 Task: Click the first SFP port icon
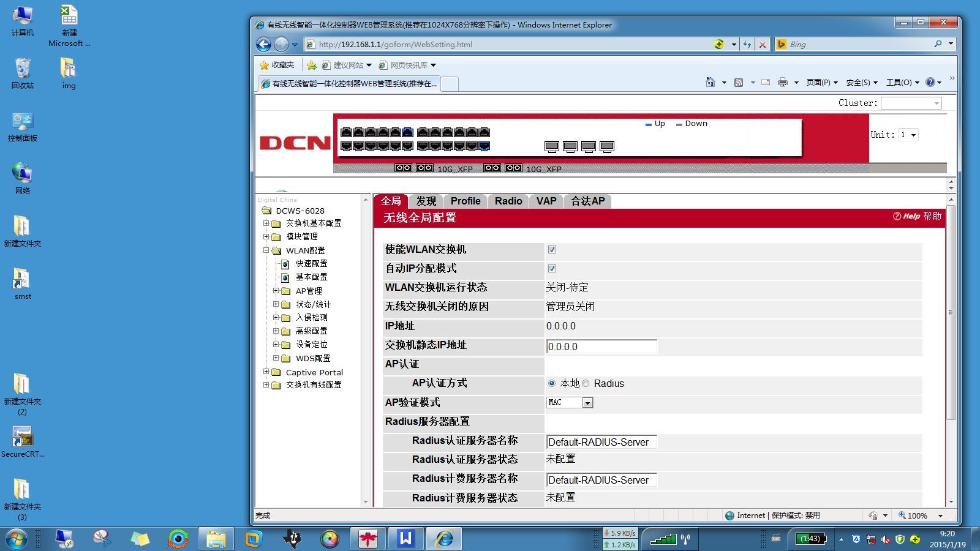click(551, 147)
